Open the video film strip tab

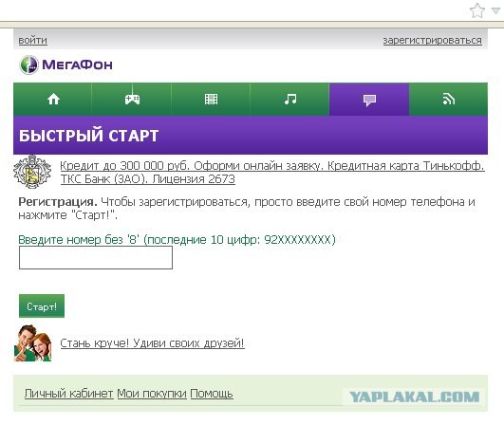[211, 100]
